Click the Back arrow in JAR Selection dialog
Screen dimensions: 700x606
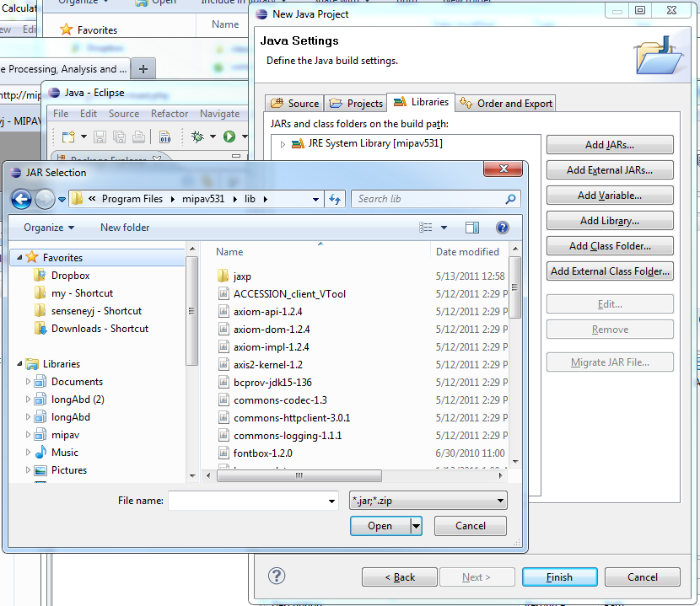pos(21,199)
